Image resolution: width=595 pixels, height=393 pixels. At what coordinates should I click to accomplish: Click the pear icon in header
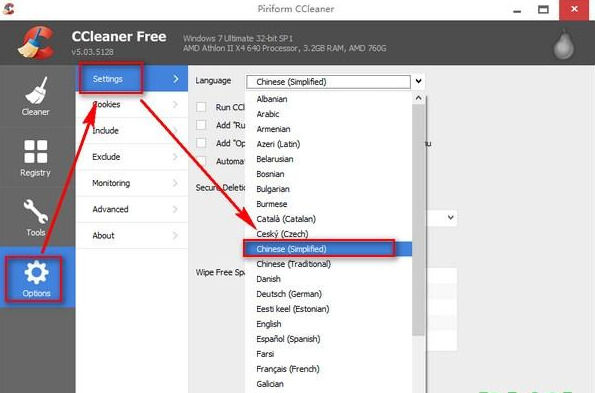(x=564, y=44)
